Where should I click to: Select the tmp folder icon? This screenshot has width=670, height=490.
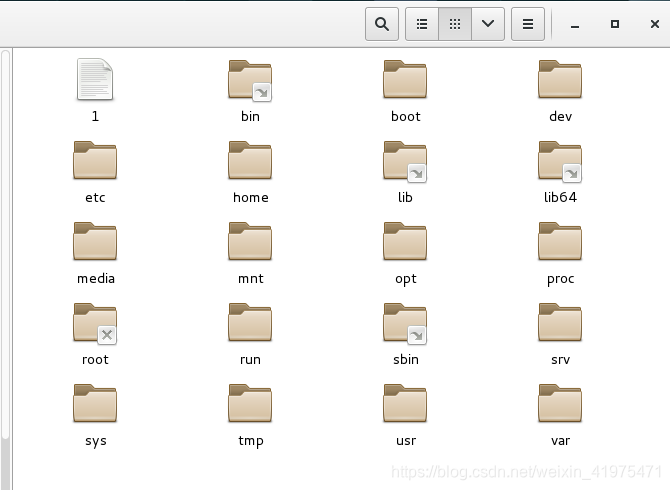pos(250,403)
